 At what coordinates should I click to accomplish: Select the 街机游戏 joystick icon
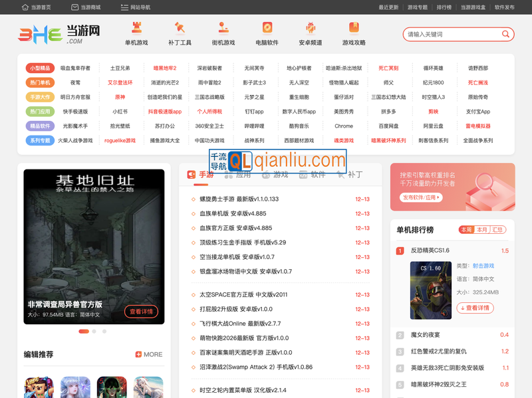pos(223,27)
